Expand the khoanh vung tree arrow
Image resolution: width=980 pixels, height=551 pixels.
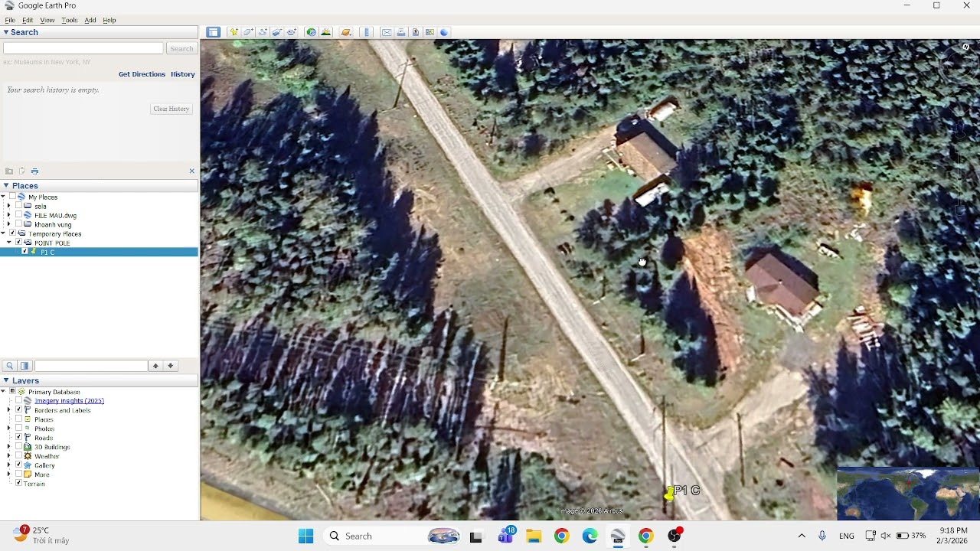click(x=9, y=224)
